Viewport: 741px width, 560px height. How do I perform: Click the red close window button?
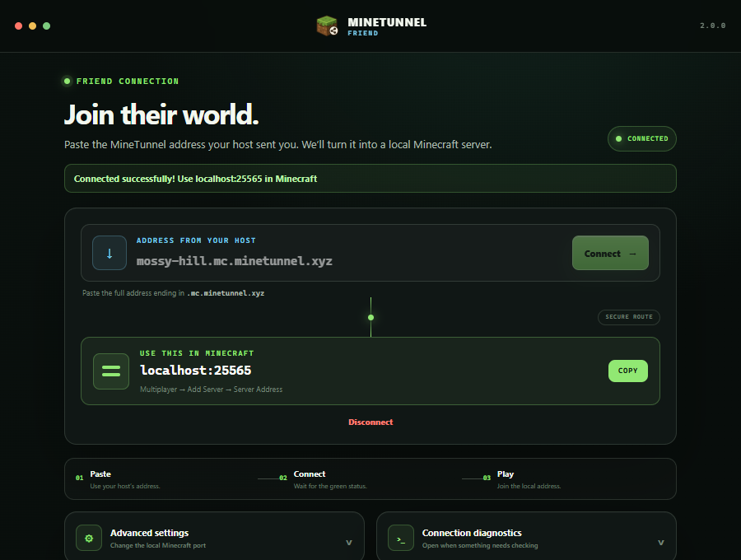[x=18, y=26]
